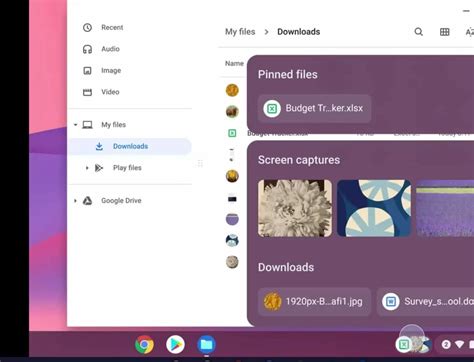Open the chrysanthemum screen capture thumbnail
The height and width of the screenshot is (362, 474).
click(295, 208)
